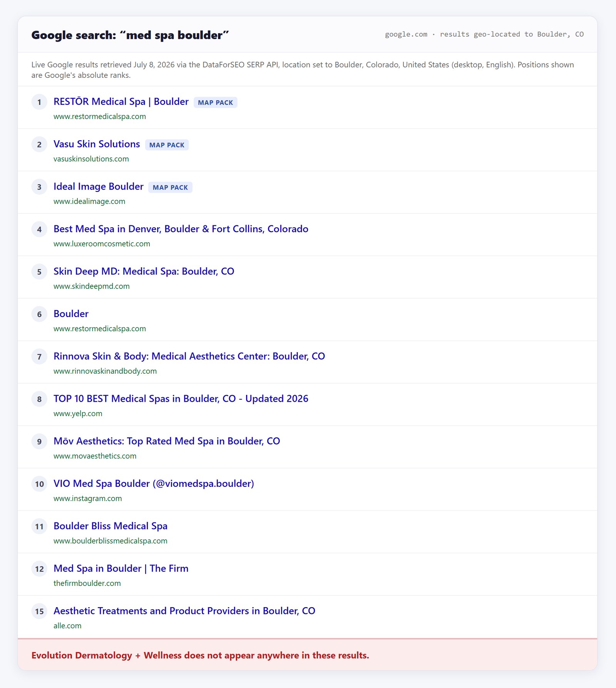Click the rank 9 position badge
Screen dimensions: 616x688
pos(39,441)
